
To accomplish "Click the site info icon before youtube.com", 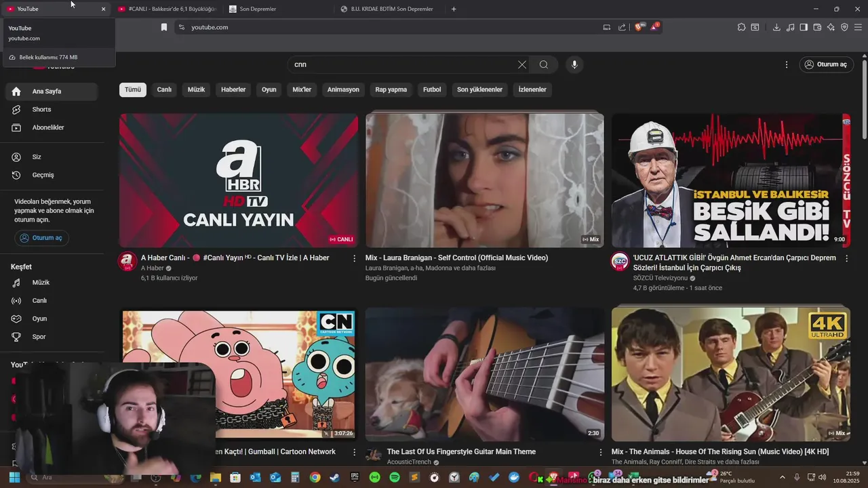I will pyautogui.click(x=181, y=27).
